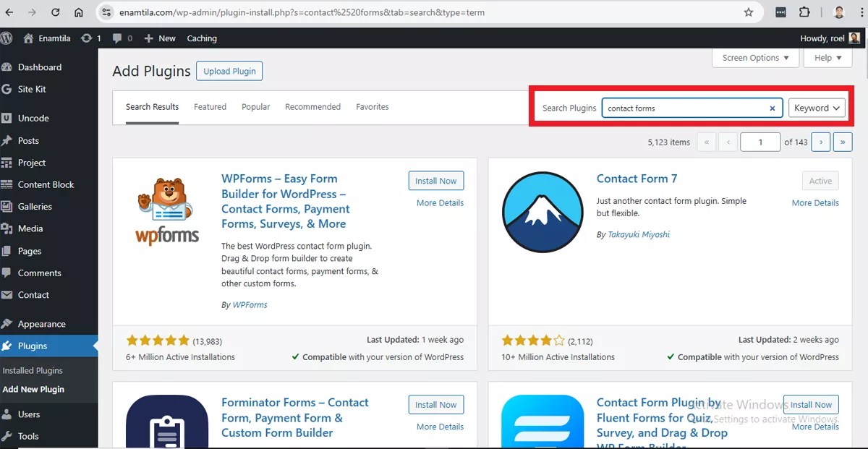
Task: Click the current page number field
Action: point(760,142)
